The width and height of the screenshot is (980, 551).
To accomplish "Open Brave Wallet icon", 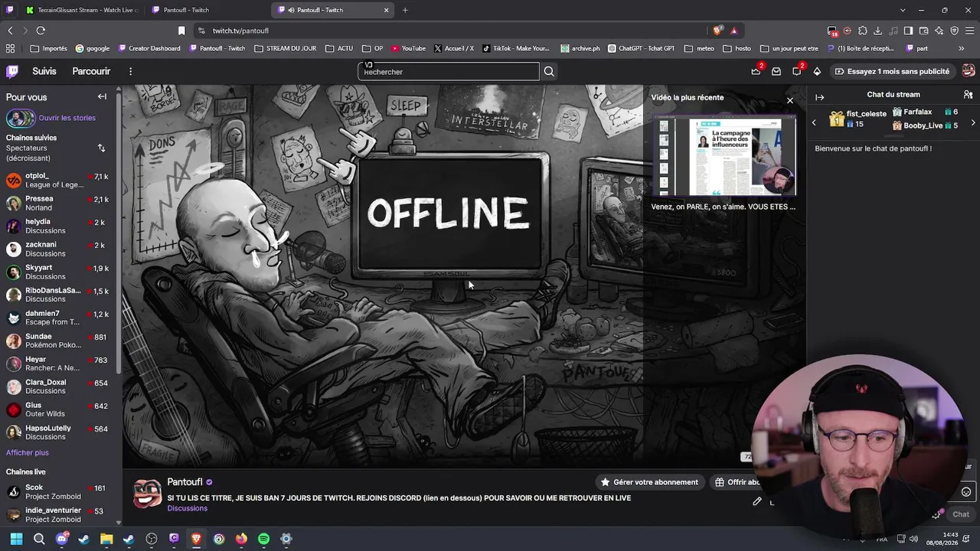I will click(923, 31).
